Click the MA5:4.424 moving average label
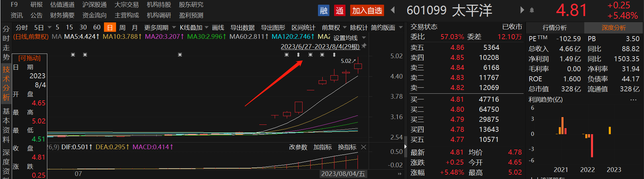Screen dimensions: 644x179 82,36
